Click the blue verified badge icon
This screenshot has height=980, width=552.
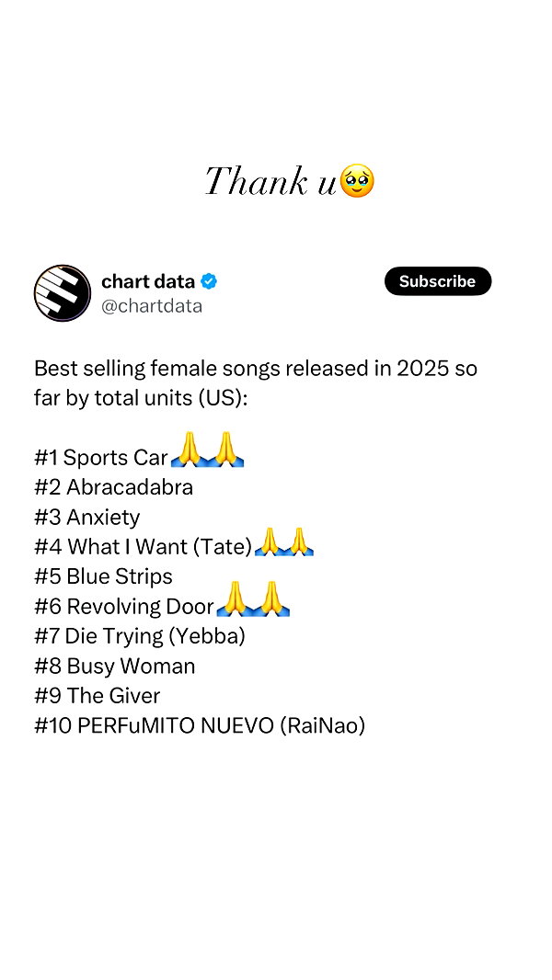209,282
